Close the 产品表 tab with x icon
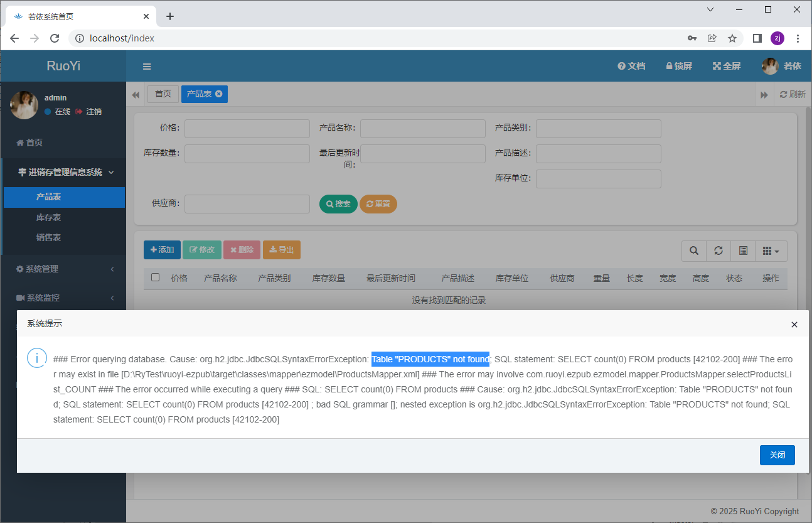The image size is (812, 523). [x=218, y=94]
